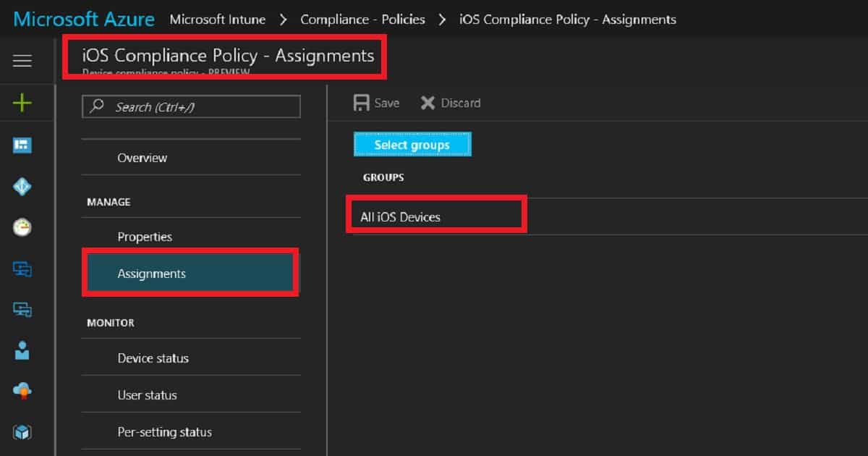Click the Microsoft Azure logo text
This screenshot has height=456, width=868.
(84, 19)
